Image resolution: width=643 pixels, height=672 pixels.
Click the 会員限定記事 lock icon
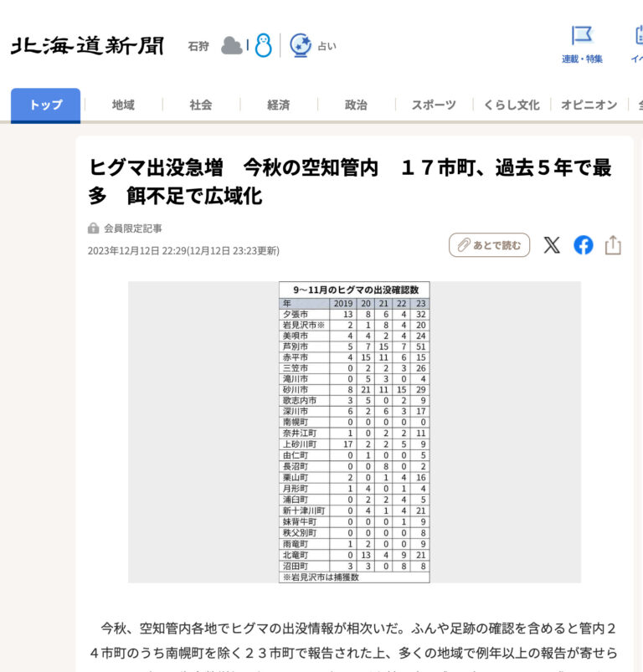pos(94,228)
